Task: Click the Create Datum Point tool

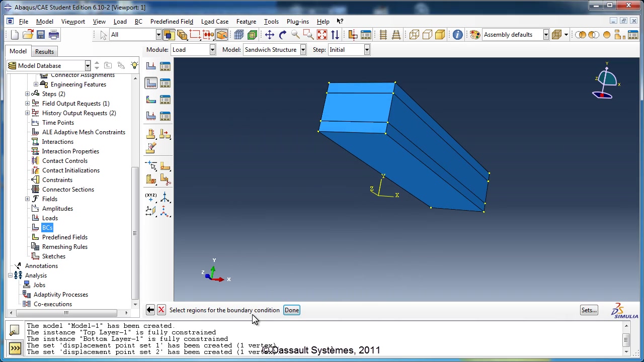Action: 151,197
